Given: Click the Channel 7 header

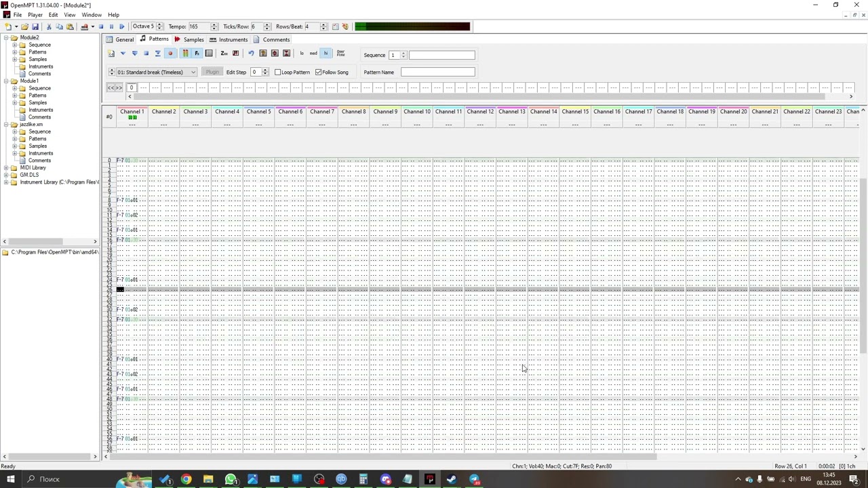Looking at the screenshot, I should coord(321,112).
